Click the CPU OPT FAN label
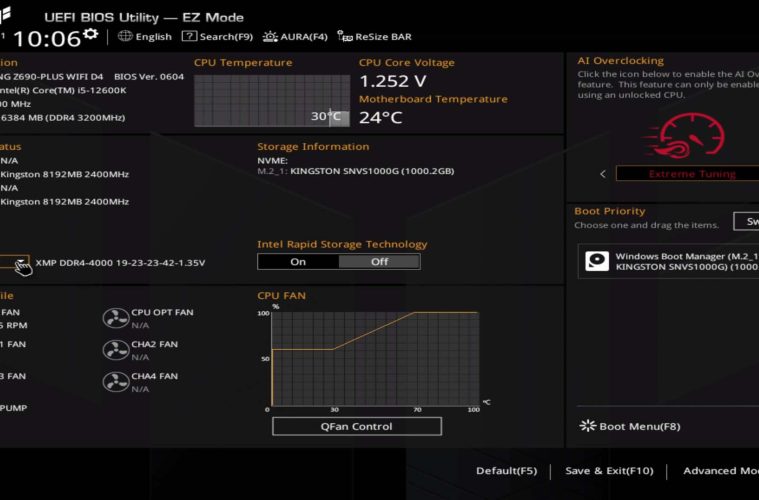Viewport: 759px width, 500px height. click(162, 312)
